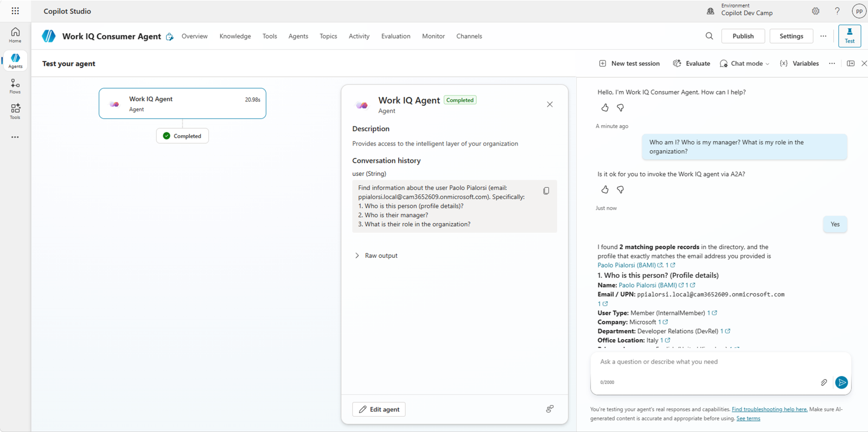Open the Evaluation tab
Screen dimensions: 868x432
point(395,36)
